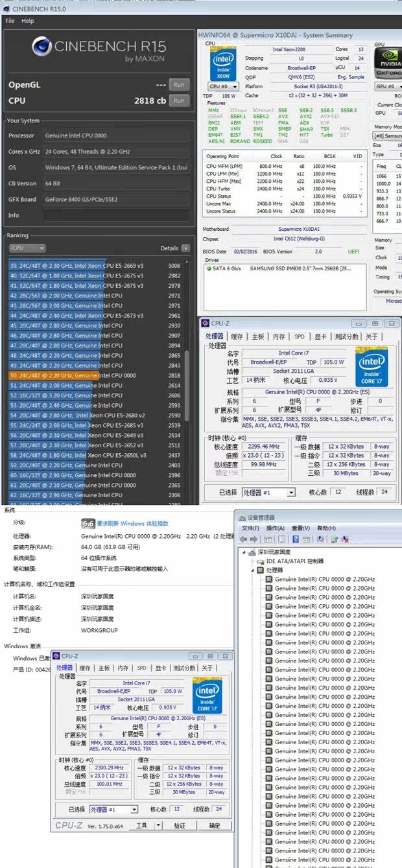Image resolution: width=402 pixels, height=868 pixels.
Task: Open processor #1 selector in upper CPU-Z
Action: click(x=269, y=493)
